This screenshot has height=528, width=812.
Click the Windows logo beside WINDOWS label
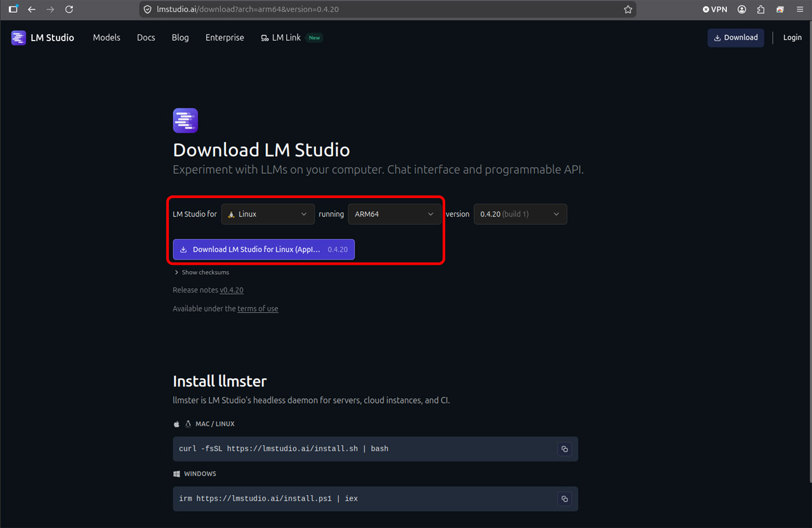click(x=177, y=474)
